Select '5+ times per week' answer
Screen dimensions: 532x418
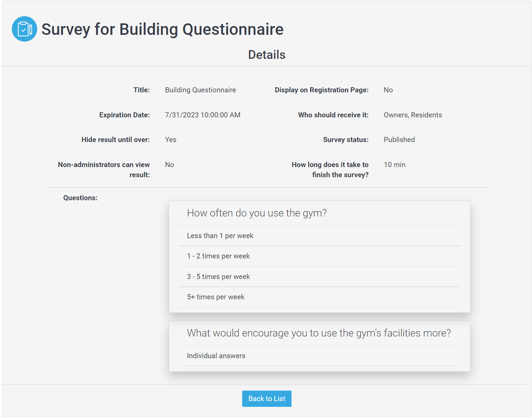(319, 297)
